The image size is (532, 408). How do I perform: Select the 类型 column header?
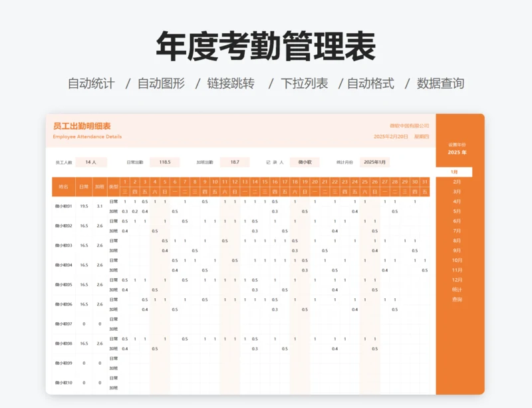pyautogui.click(x=114, y=187)
